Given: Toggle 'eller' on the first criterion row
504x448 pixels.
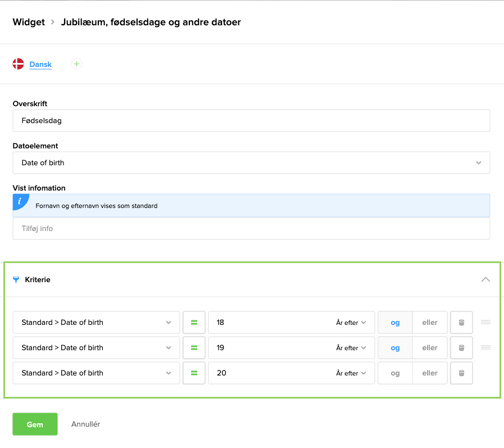Looking at the screenshot, I should [430, 323].
